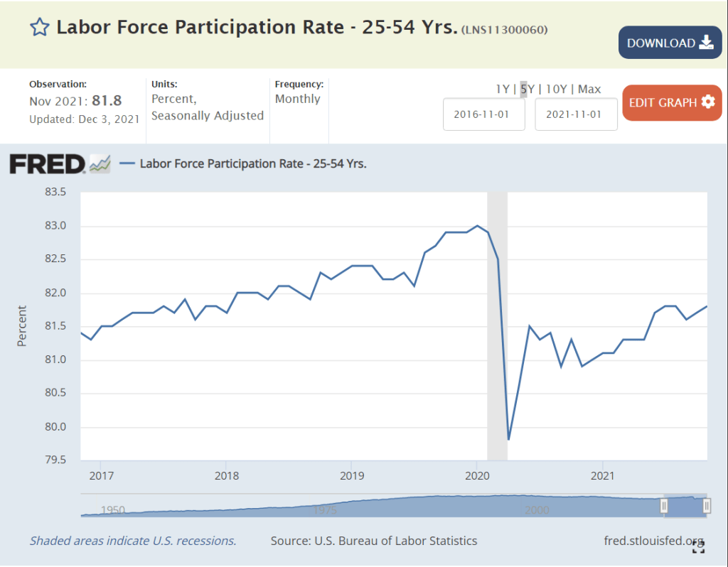The image size is (728, 567).
Task: Select the 5Y time range
Action: pos(527,89)
